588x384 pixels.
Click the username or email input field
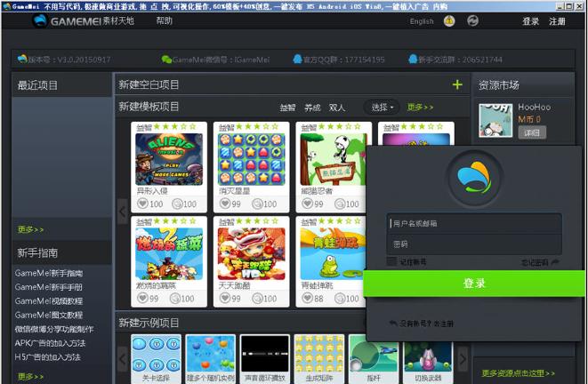click(474, 223)
